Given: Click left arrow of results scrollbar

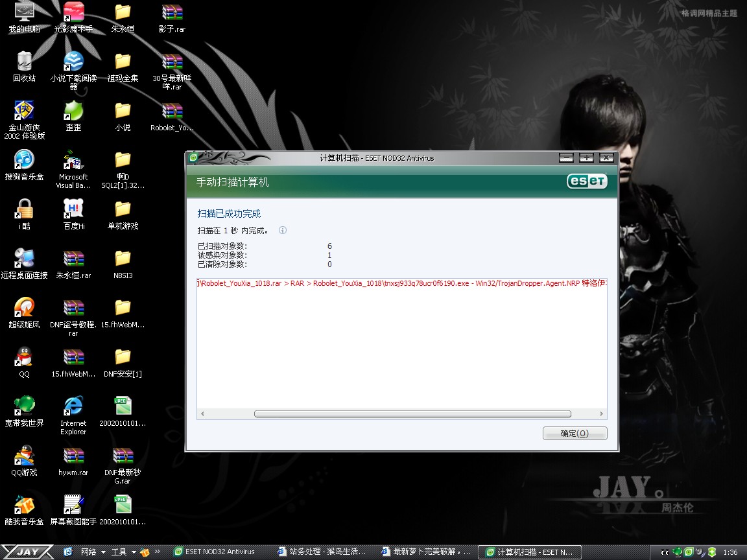Looking at the screenshot, I should pyautogui.click(x=202, y=414).
